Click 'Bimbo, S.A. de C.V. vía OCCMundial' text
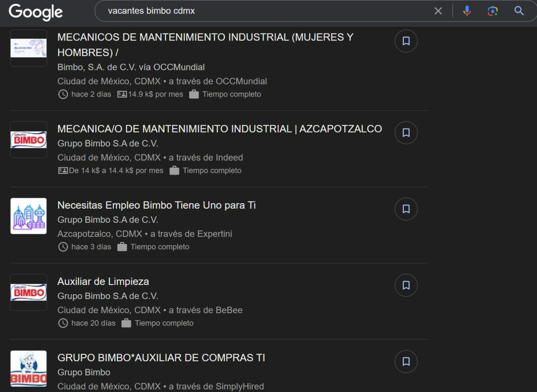The image size is (537, 392). [x=131, y=67]
